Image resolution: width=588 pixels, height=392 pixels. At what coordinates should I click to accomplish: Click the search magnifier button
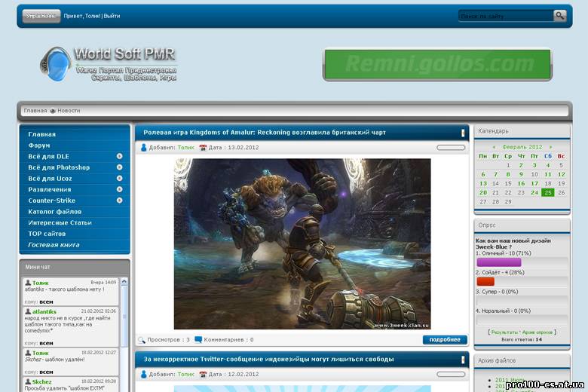[x=559, y=16]
